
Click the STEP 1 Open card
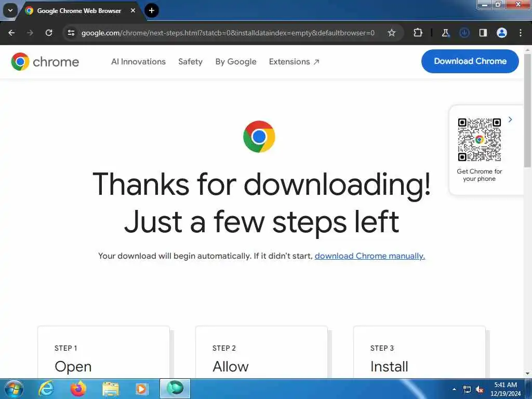click(x=103, y=352)
